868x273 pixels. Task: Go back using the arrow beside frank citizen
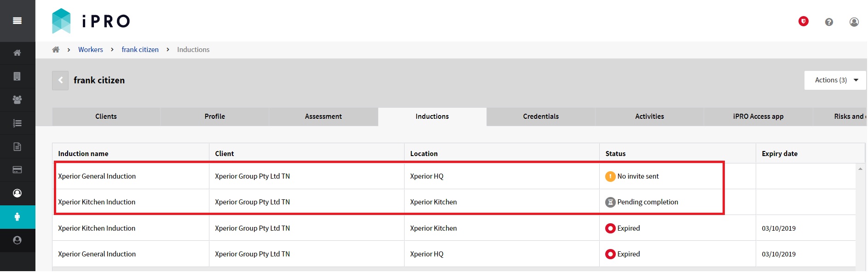(60, 81)
